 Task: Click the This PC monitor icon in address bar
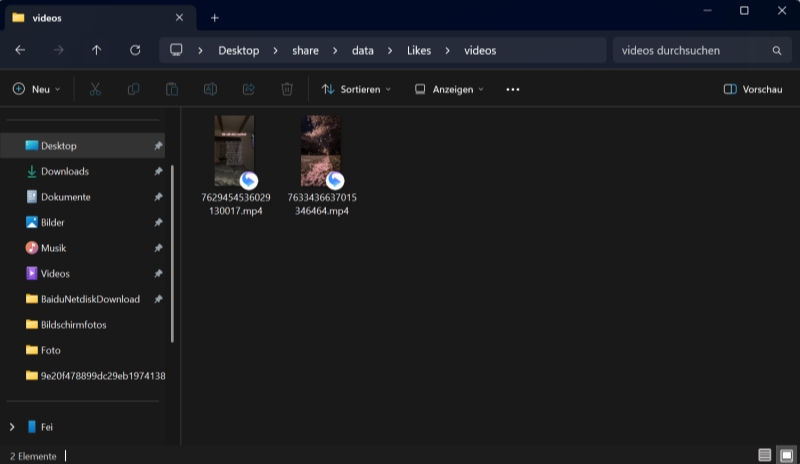(x=176, y=50)
